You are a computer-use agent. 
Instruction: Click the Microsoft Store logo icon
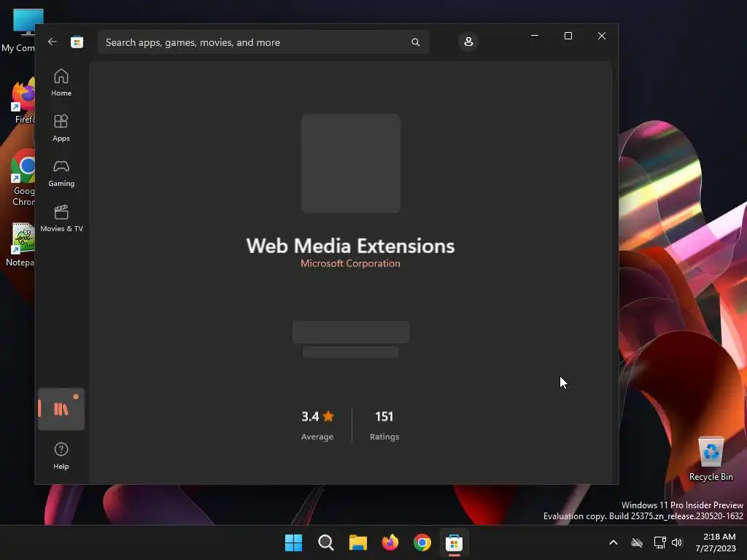pyautogui.click(x=77, y=42)
